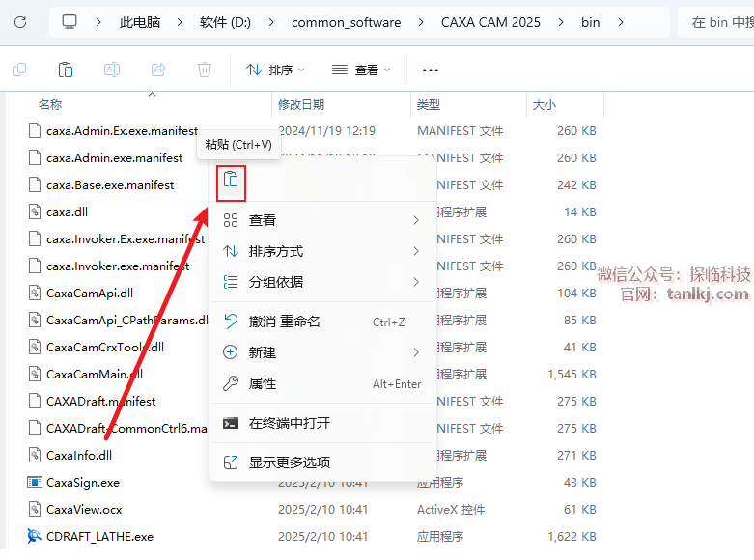Click the toolbar copy icon
The height and width of the screenshot is (560, 754).
pyautogui.click(x=19, y=70)
